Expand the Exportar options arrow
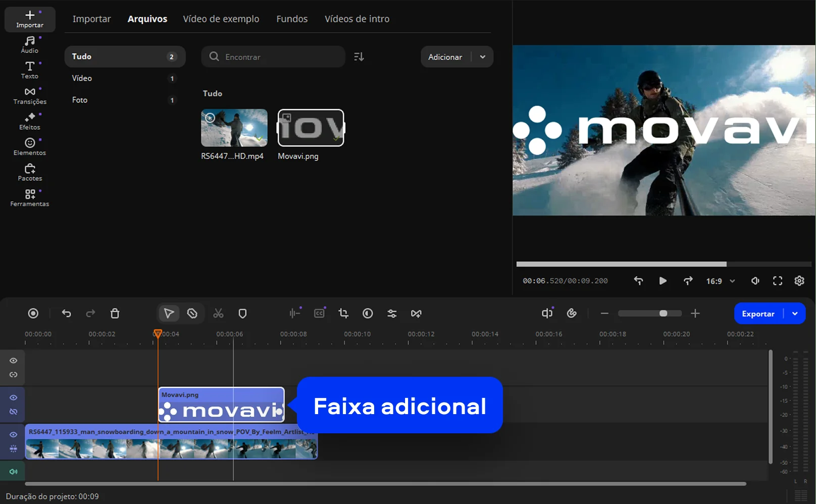The width and height of the screenshot is (816, 504). tap(795, 314)
